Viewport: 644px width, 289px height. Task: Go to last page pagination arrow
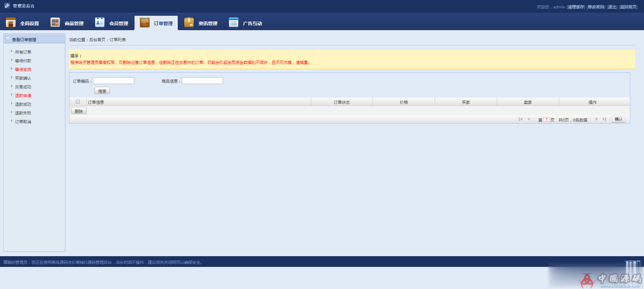click(x=604, y=119)
